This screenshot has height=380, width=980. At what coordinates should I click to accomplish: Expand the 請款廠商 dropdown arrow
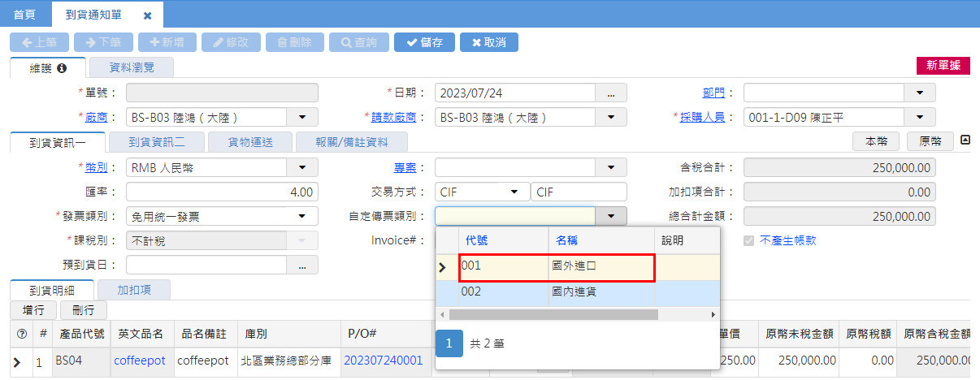click(x=611, y=118)
